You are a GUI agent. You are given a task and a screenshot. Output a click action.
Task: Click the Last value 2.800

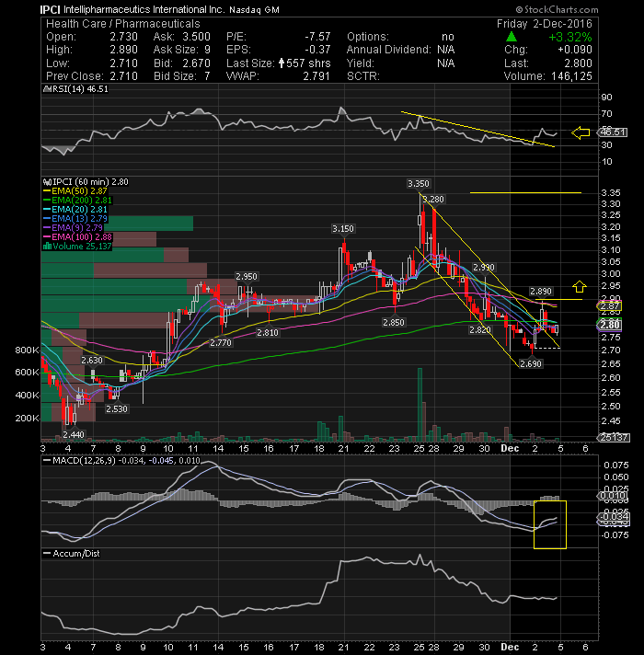tap(579, 63)
